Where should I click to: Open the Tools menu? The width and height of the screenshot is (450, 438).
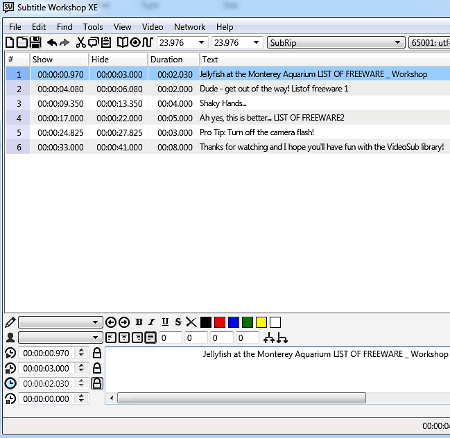click(93, 27)
